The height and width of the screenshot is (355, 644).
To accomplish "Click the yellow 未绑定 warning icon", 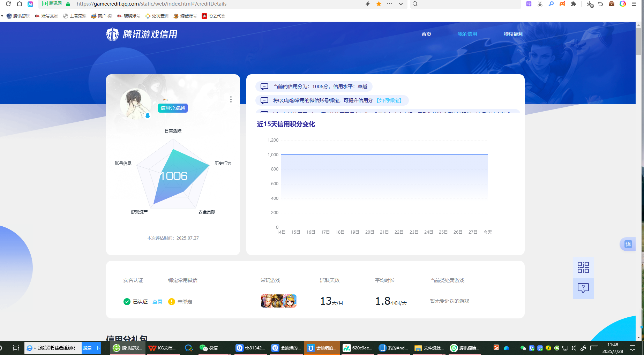I will (x=171, y=302).
